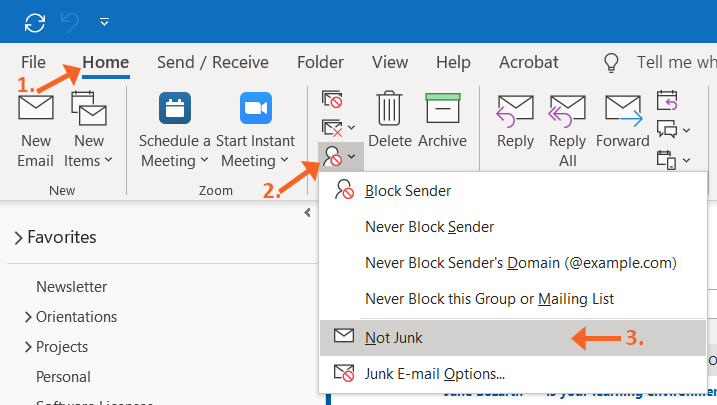Click the Start Instant Meeting Zoom icon
Screen dimensions: 717x405
pyautogui.click(x=256, y=109)
